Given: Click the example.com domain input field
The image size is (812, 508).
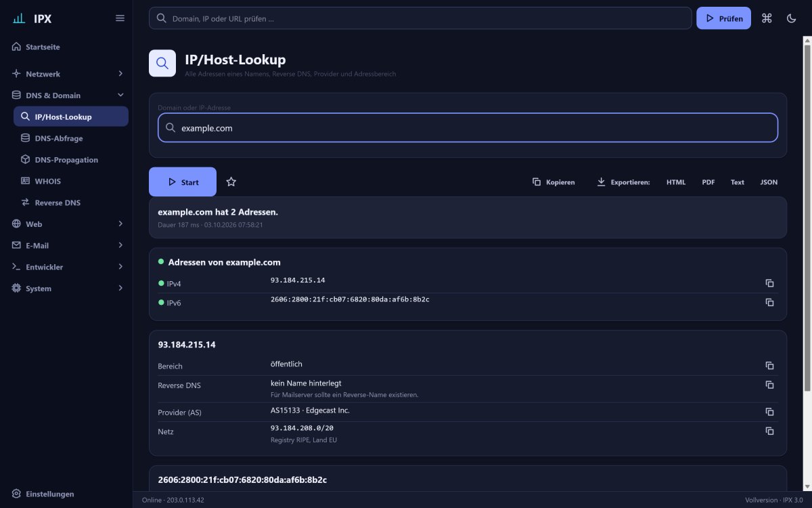Looking at the screenshot, I should [x=468, y=127].
